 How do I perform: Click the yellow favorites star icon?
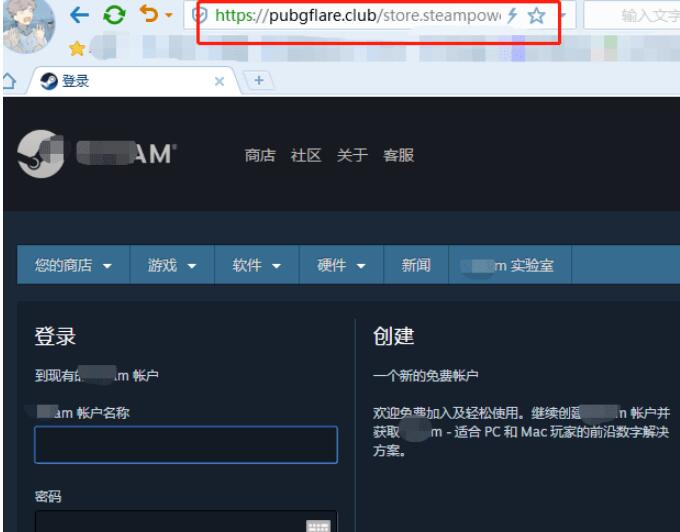(x=77, y=48)
